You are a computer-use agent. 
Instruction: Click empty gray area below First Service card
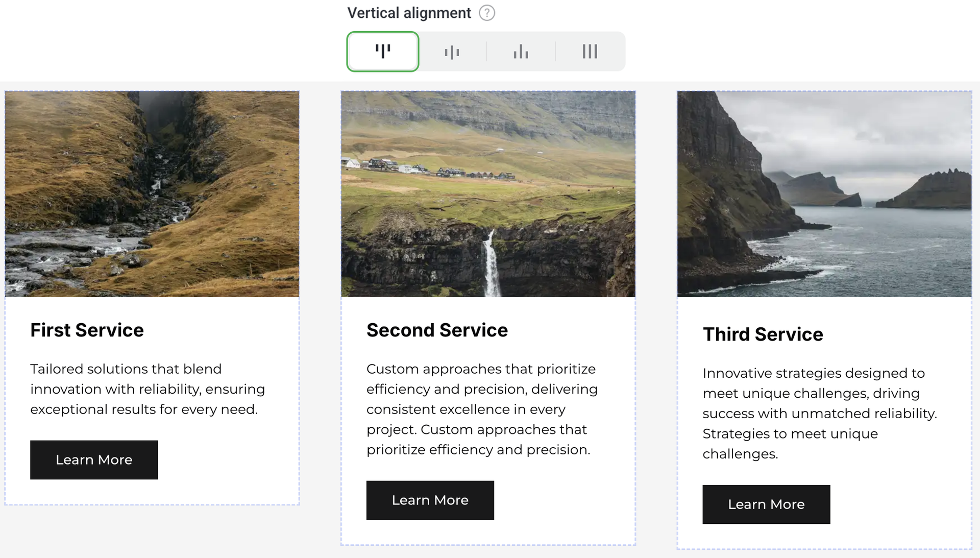(152, 531)
